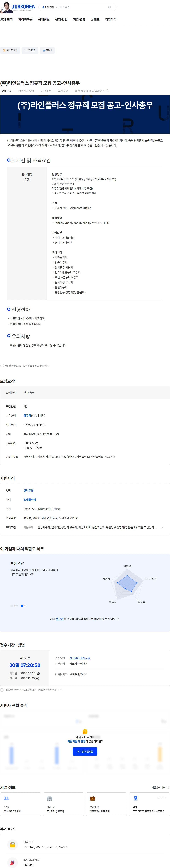Click 잡코리아 즉시지원 link
170x868 pixels.
[x=80, y=658]
